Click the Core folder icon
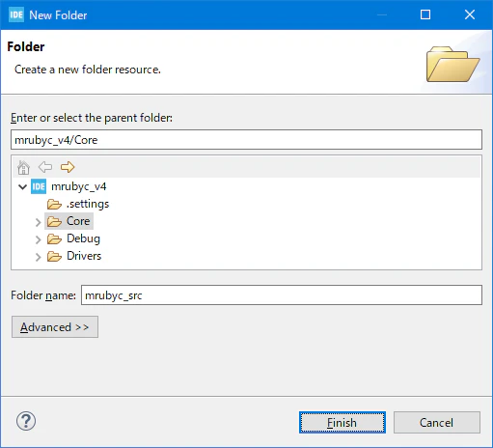493x448 pixels. pyautogui.click(x=54, y=221)
